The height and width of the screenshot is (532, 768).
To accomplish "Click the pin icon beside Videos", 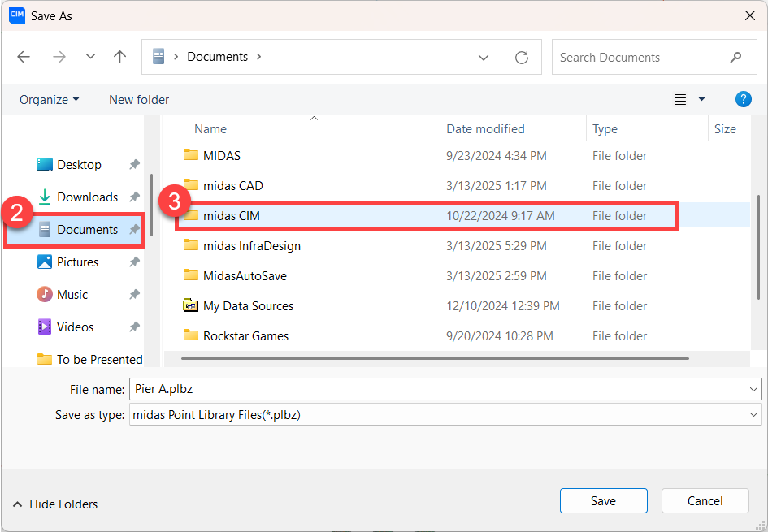I will tap(134, 327).
